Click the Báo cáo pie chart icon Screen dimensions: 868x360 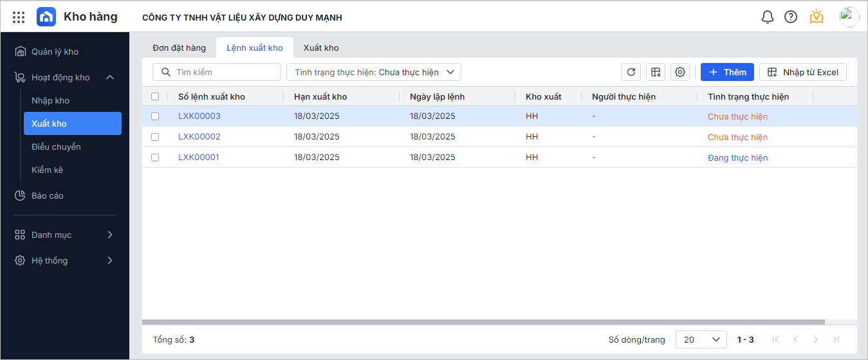(20, 195)
